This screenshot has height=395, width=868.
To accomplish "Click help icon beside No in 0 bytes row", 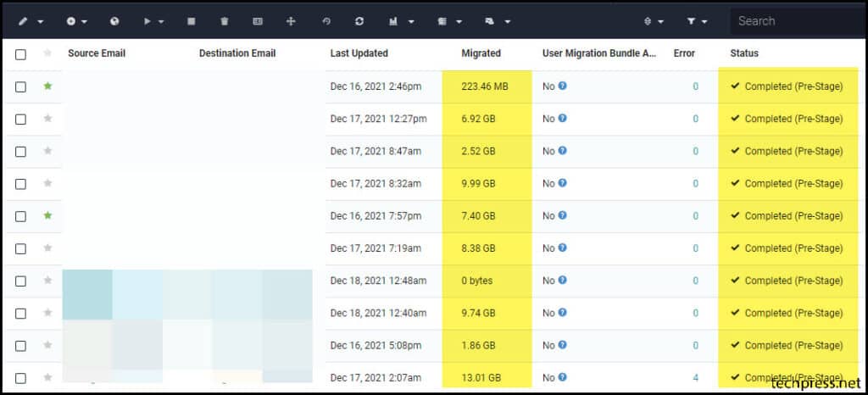I will pyautogui.click(x=563, y=280).
